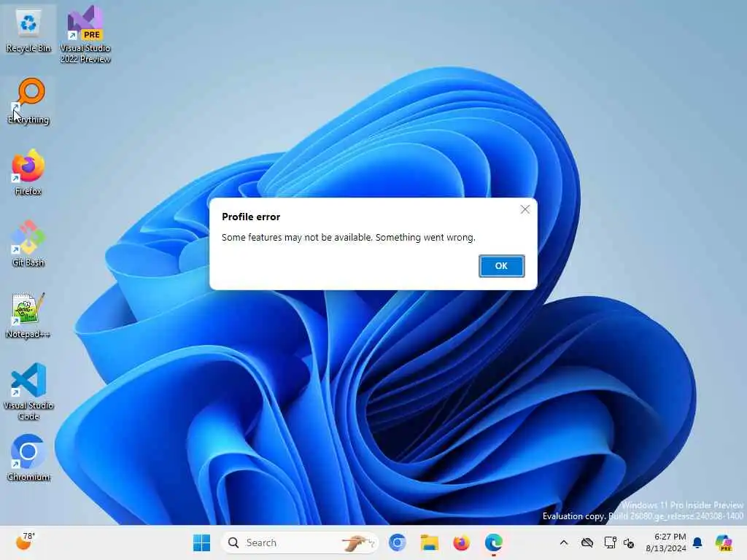This screenshot has width=747, height=560.
Task: Open File Explorer from the taskbar
Action: (429, 542)
